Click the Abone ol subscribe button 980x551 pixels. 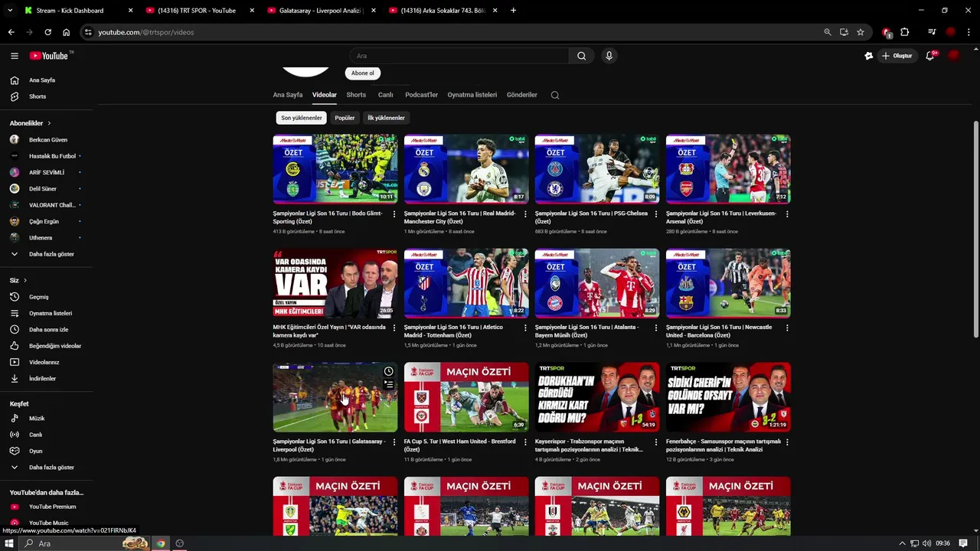[x=363, y=73]
